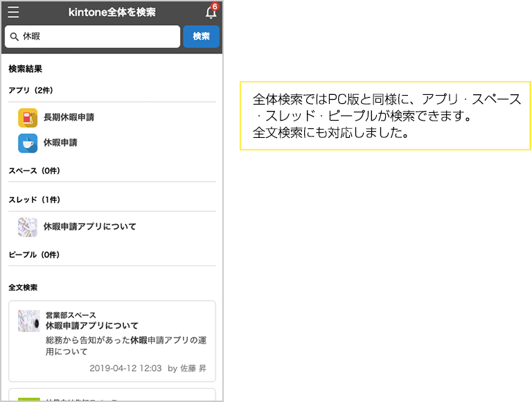Open notifications via the bell icon
532x402 pixels.
point(211,13)
